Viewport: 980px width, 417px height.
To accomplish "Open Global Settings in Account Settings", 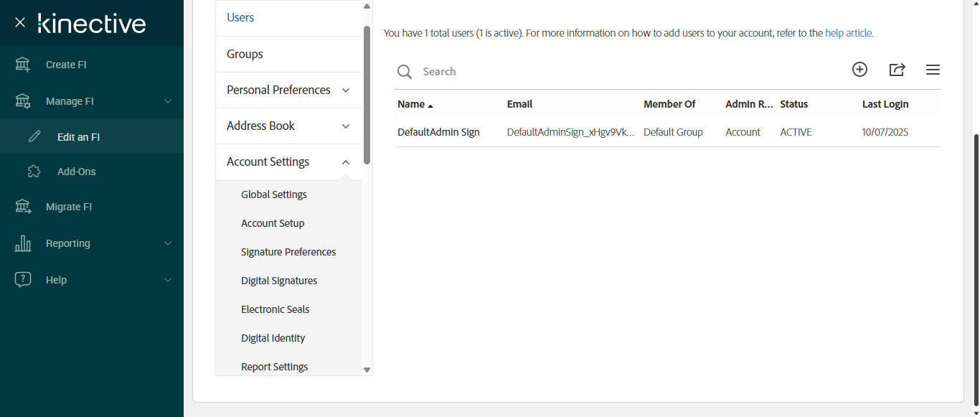I will (x=274, y=195).
